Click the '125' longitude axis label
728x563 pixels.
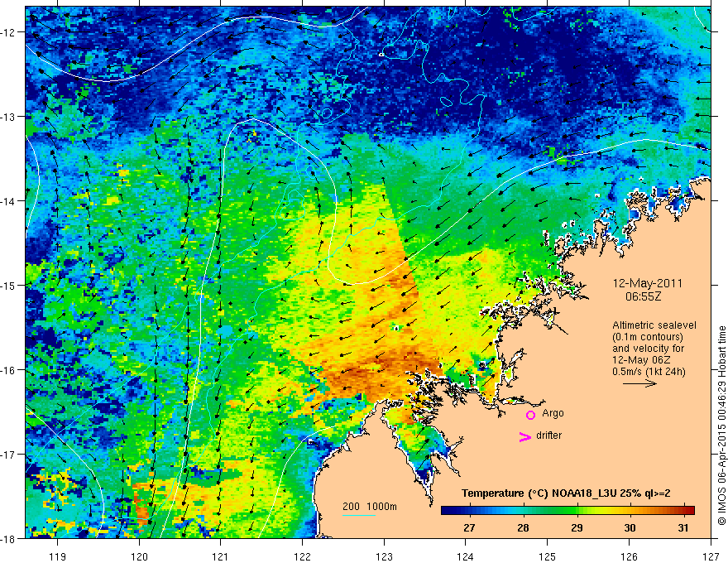pos(548,556)
